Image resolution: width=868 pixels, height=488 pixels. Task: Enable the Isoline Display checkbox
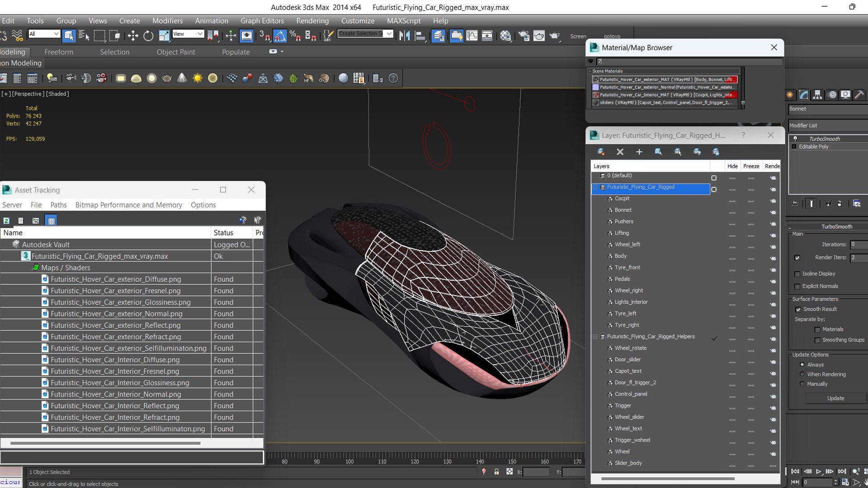797,274
